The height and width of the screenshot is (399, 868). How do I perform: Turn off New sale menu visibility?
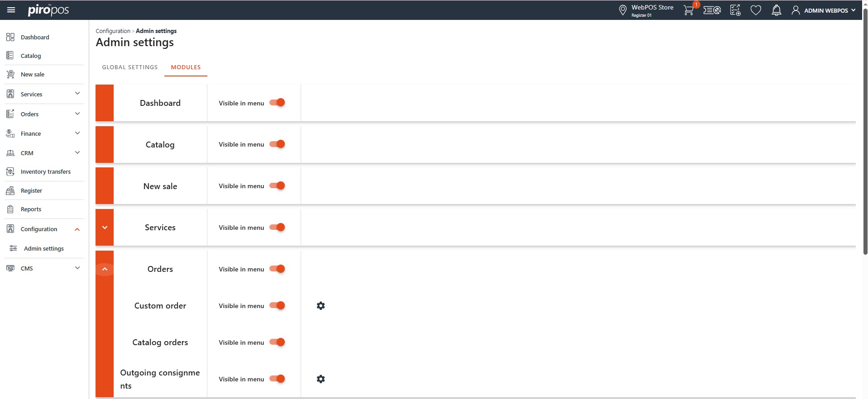tap(277, 186)
